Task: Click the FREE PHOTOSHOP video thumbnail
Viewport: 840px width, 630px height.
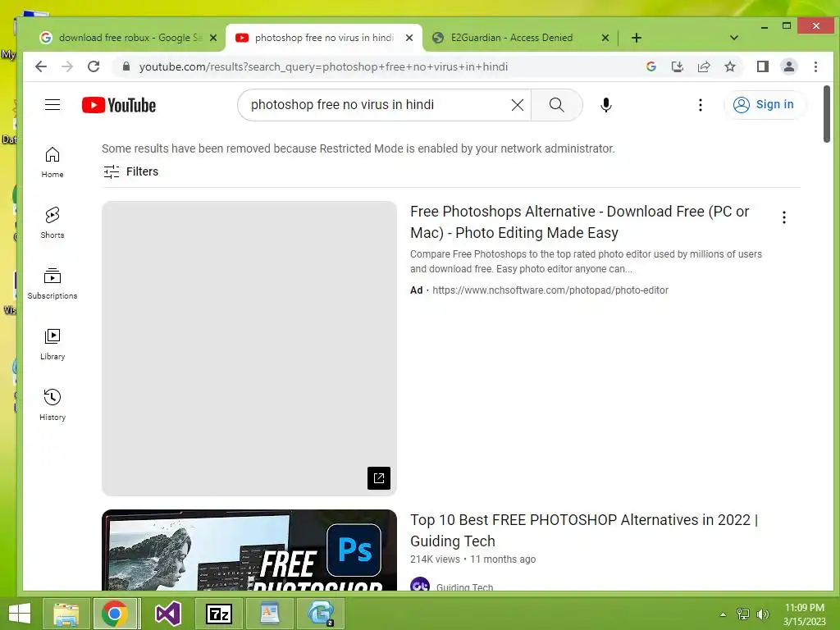Action: point(249,550)
